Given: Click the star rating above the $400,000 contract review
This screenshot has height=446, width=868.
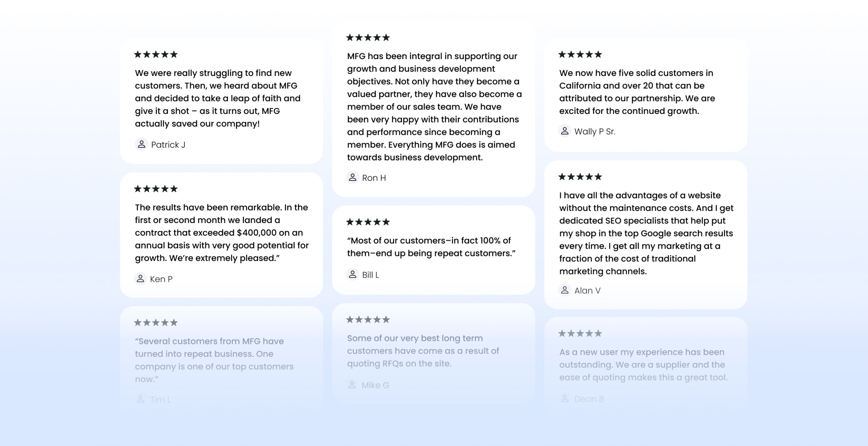Looking at the screenshot, I should [x=156, y=189].
